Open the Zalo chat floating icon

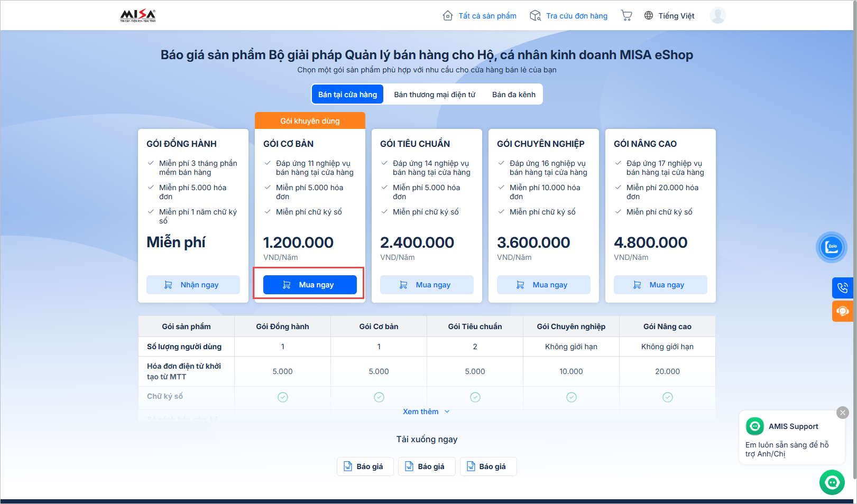832,247
